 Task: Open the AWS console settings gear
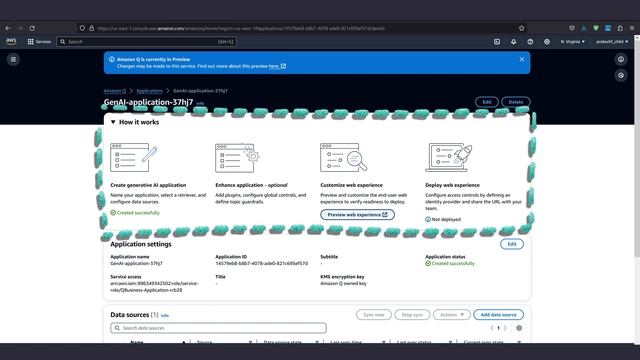point(547,42)
